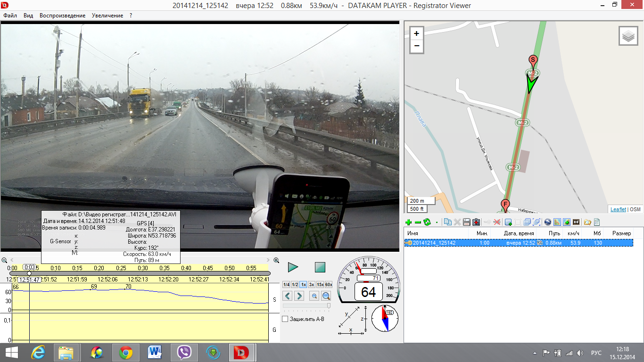Viewport: 644px width, 362px height.
Task: Click the volume slider below frame buttons
Action: (306, 306)
